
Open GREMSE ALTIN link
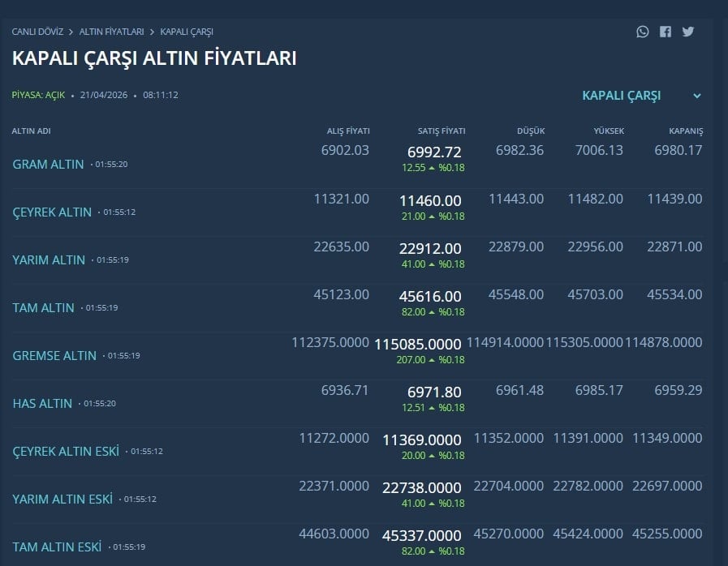pos(54,355)
